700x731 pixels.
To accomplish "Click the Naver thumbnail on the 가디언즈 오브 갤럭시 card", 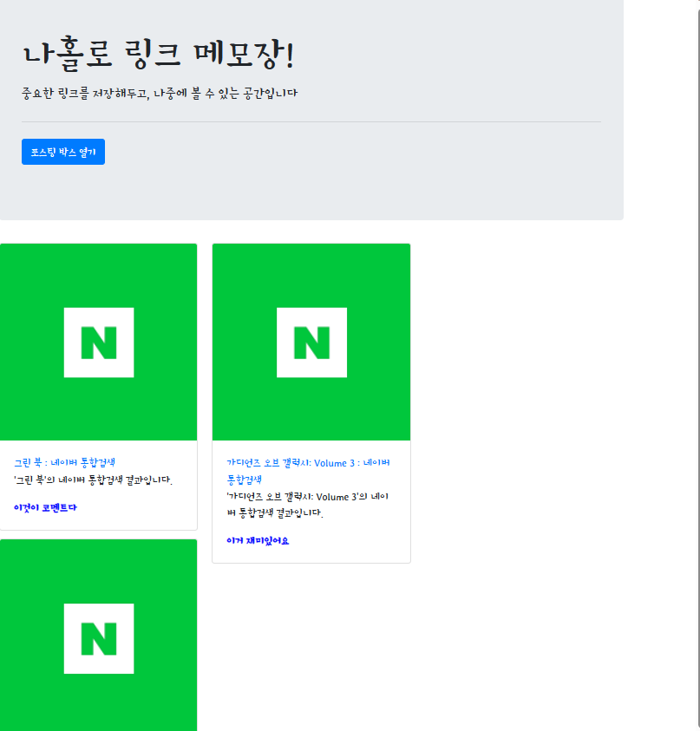I will 311,342.
